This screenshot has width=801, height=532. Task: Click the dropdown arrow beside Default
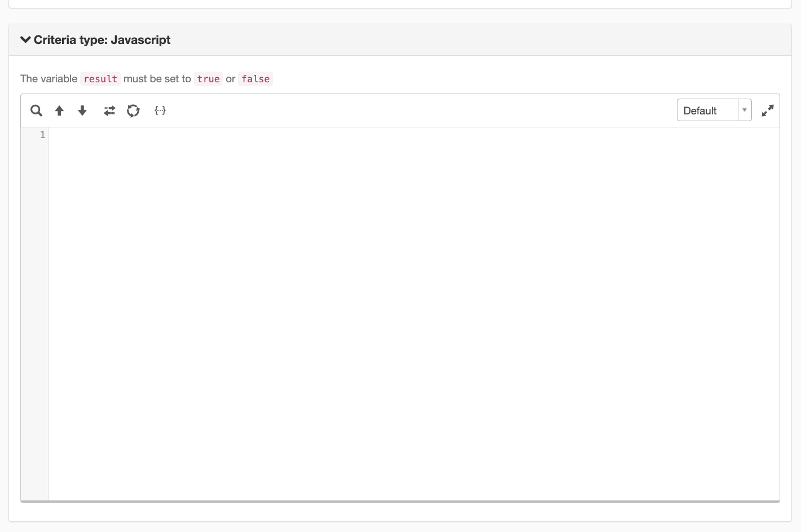pyautogui.click(x=745, y=110)
